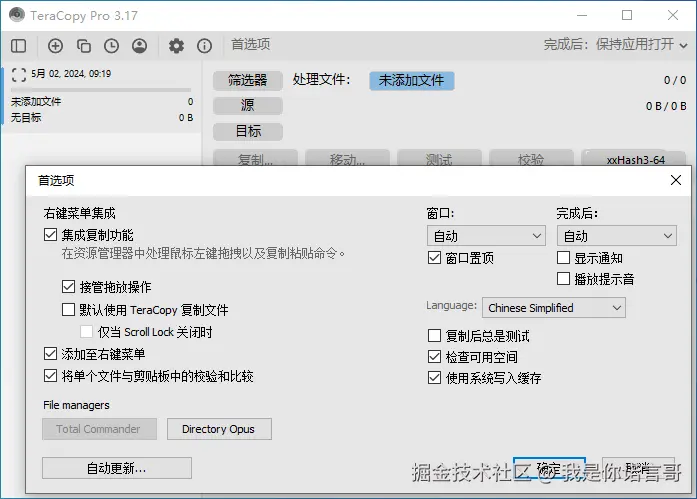The width and height of the screenshot is (697, 499).
Task: Maximize the TeraCopy window
Action: point(627,16)
